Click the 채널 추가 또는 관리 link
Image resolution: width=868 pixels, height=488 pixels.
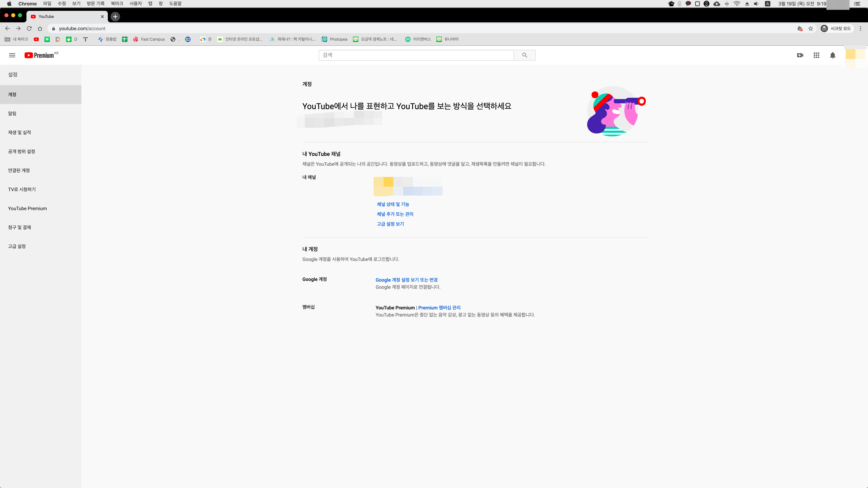[395, 214]
